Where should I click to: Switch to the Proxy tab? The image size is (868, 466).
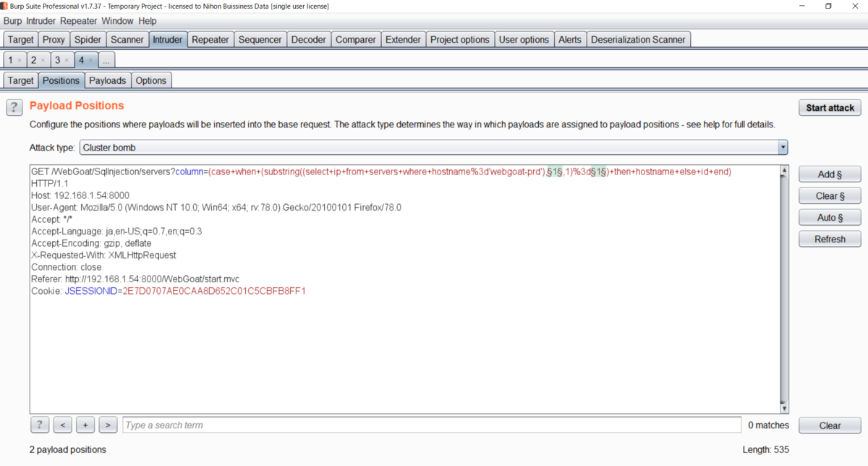[x=54, y=39]
